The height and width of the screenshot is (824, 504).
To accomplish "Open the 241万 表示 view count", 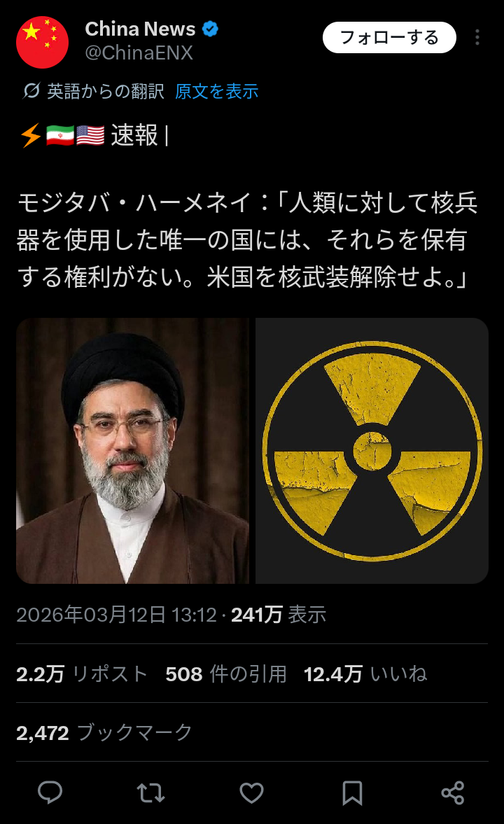I will coord(279,614).
